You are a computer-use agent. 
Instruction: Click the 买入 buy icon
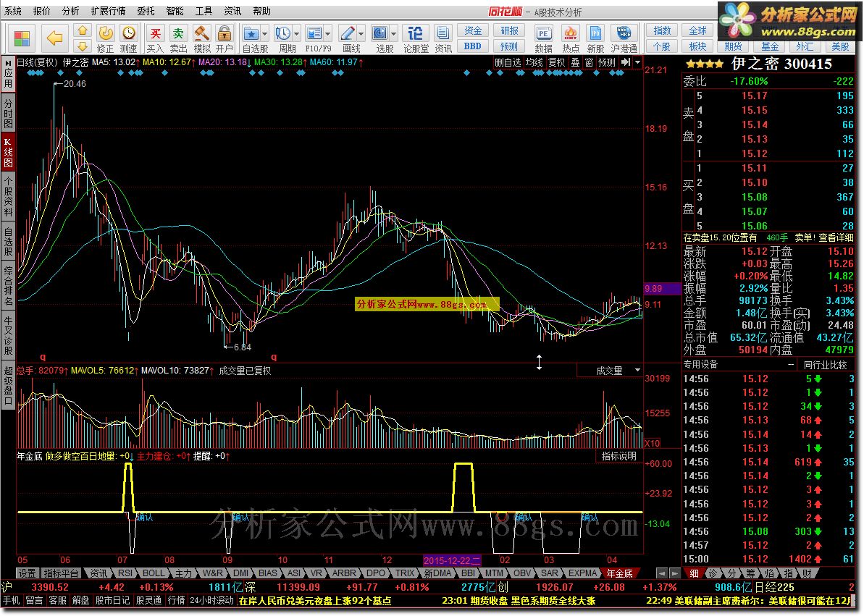156,39
